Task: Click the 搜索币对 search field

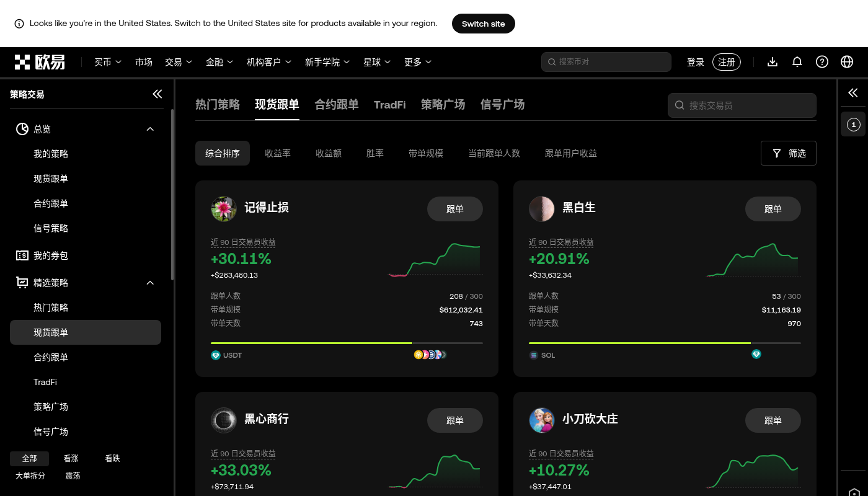Action: click(x=606, y=62)
